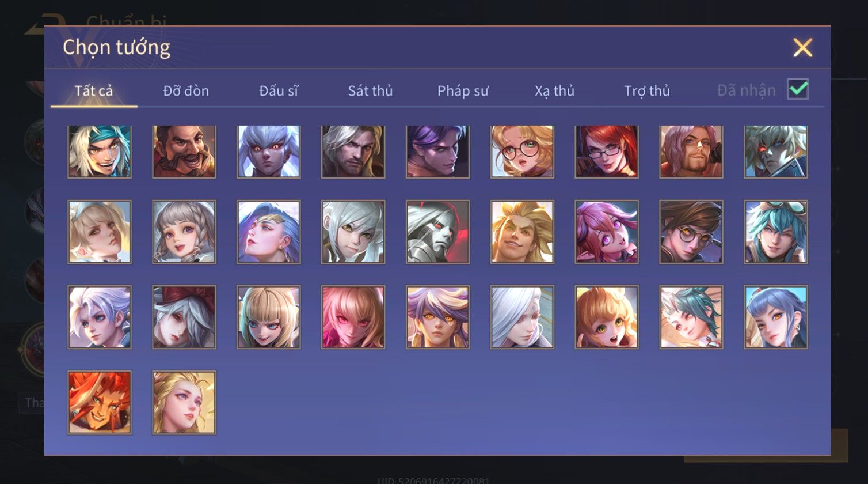The width and height of the screenshot is (868, 484).
Task: Filter heroes by Xạ thủ
Action: click(554, 90)
